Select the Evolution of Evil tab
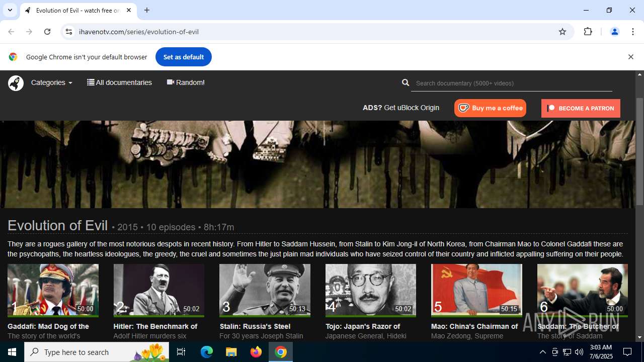This screenshot has height=362, width=644. click(77, 11)
